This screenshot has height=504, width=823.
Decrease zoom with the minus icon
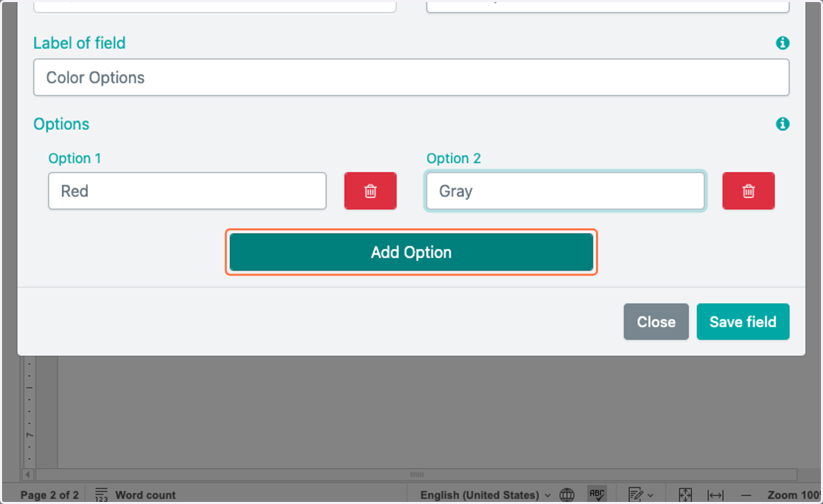[x=748, y=494]
